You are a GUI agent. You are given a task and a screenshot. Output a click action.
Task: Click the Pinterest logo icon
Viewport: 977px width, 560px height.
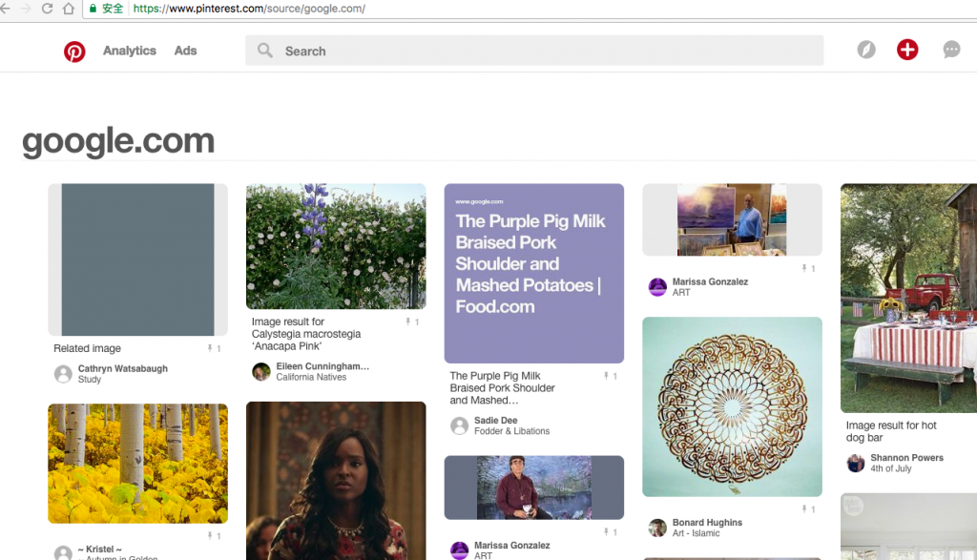coord(74,52)
